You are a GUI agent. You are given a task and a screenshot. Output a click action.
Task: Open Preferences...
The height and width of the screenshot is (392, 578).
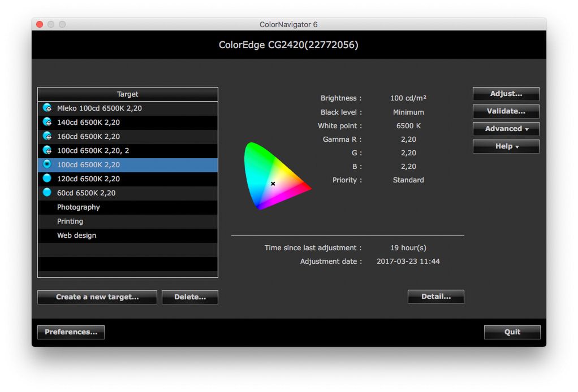[71, 332]
